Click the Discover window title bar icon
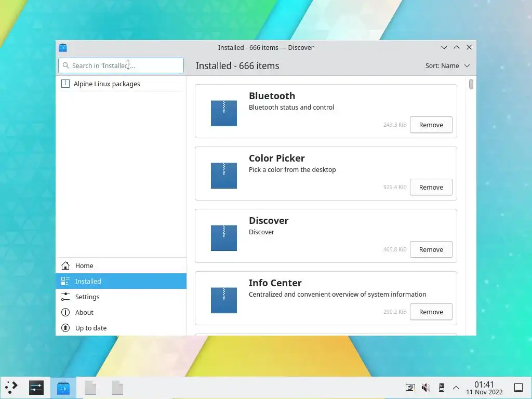The image size is (532, 399). click(63, 48)
